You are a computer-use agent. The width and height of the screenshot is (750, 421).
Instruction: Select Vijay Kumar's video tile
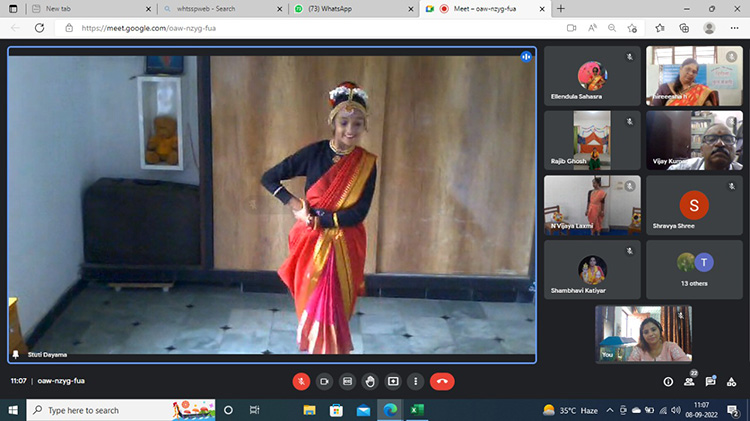click(x=694, y=140)
